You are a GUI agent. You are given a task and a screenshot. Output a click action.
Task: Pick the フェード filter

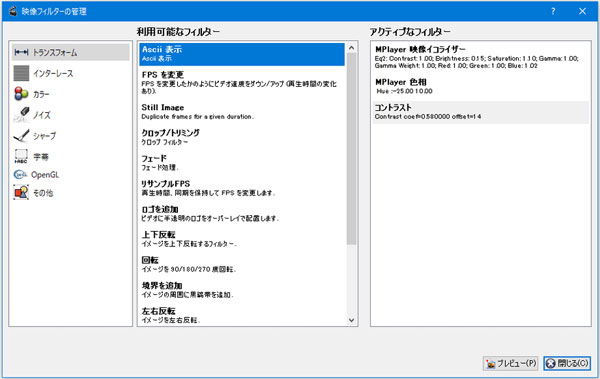point(242,162)
